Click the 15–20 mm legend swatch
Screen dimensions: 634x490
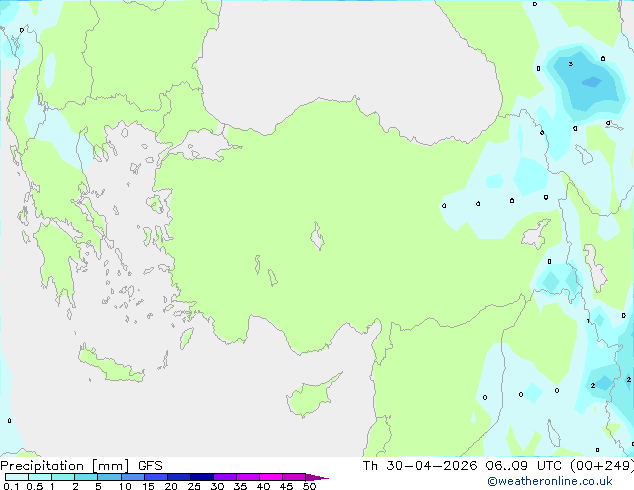(x=156, y=477)
